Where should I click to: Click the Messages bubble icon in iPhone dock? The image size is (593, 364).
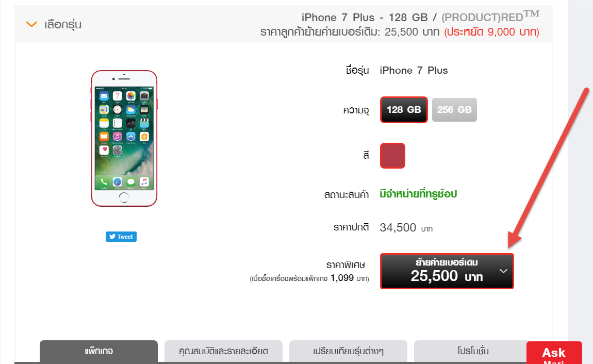coord(131,182)
